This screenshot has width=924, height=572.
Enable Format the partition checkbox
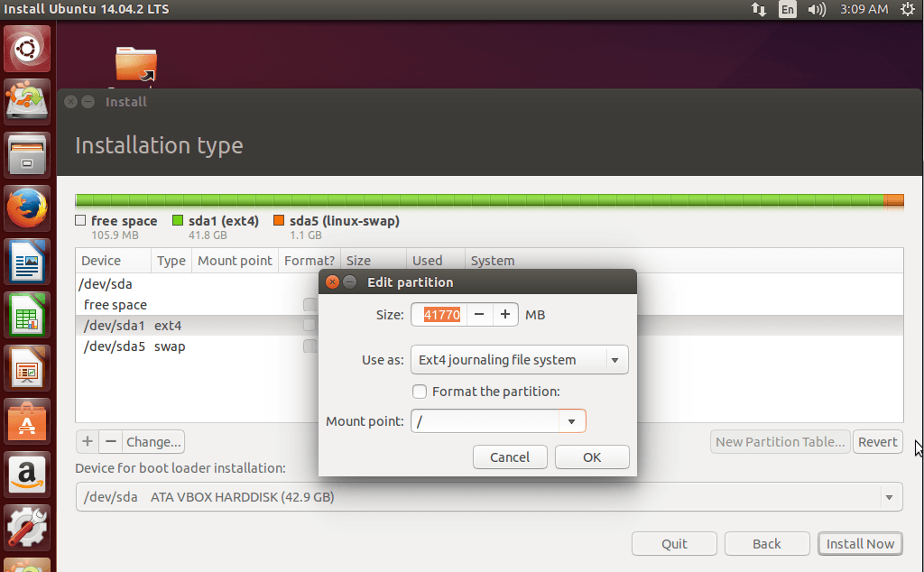point(419,392)
